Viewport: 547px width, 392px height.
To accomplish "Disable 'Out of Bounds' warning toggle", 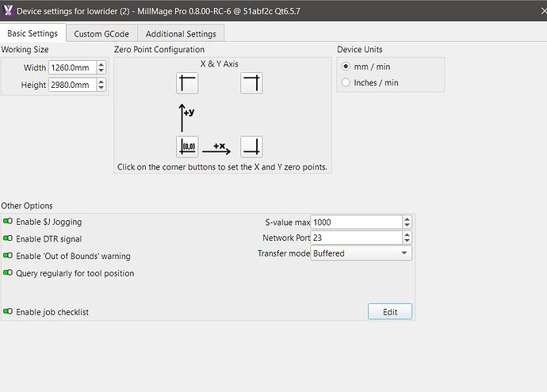I will pos(8,256).
